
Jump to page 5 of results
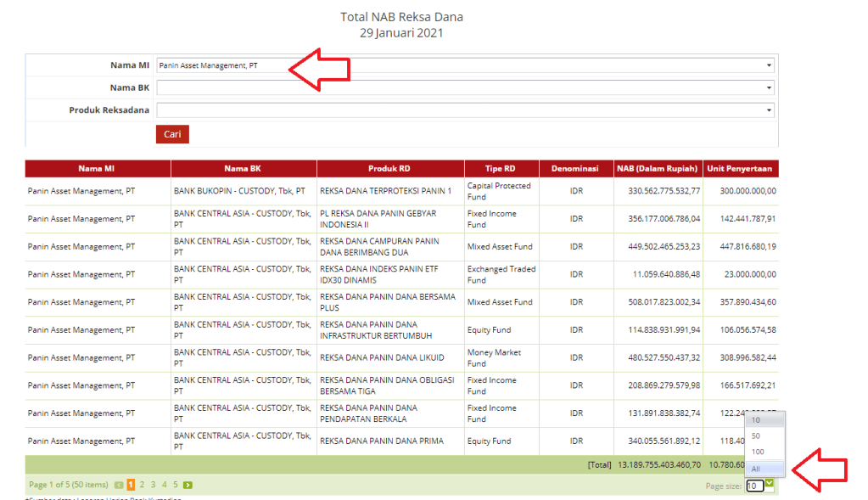tap(176, 486)
